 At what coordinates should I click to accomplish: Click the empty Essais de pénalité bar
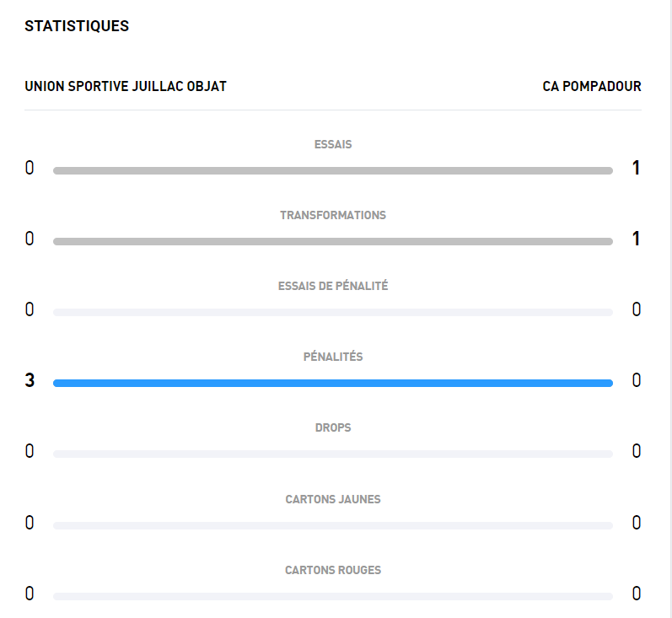pos(332,312)
